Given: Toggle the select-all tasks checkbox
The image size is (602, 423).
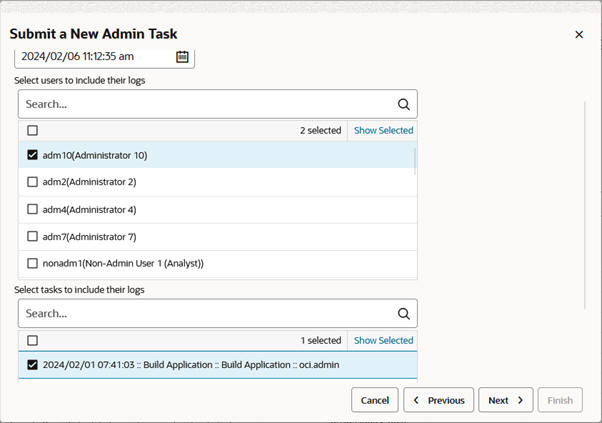Looking at the screenshot, I should point(33,341).
